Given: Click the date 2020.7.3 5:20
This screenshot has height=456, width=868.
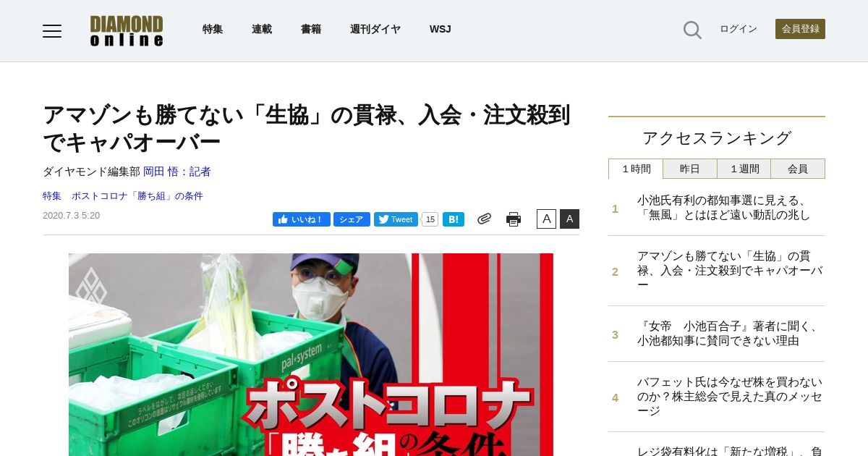Looking at the screenshot, I should tap(72, 216).
